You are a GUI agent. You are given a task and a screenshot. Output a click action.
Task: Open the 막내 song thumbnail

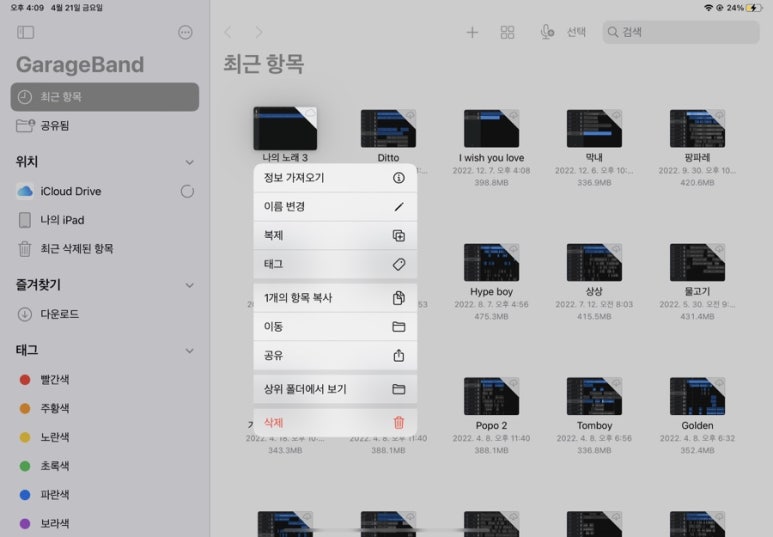595,129
